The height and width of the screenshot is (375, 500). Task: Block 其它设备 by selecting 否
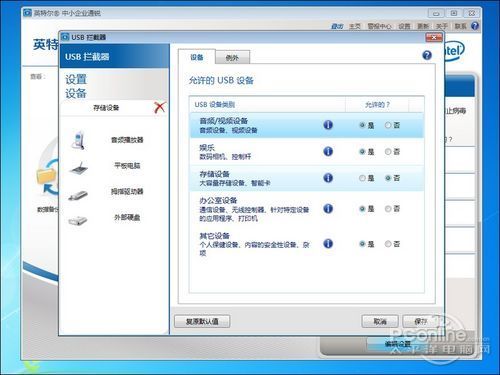coord(388,244)
